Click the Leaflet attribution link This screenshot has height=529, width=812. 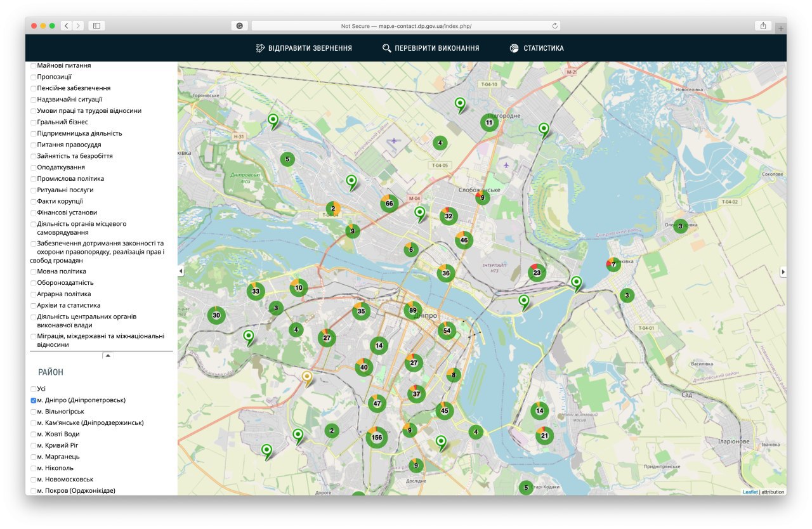pyautogui.click(x=750, y=492)
